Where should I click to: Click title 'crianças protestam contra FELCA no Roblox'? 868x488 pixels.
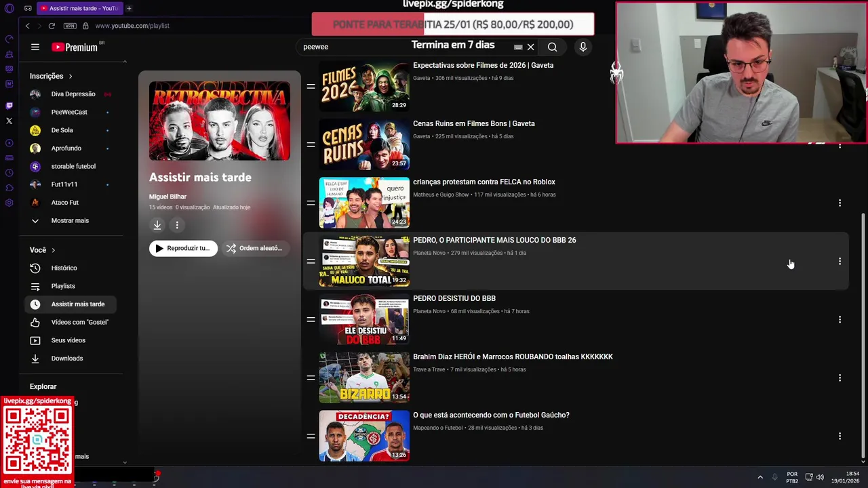pos(484,182)
